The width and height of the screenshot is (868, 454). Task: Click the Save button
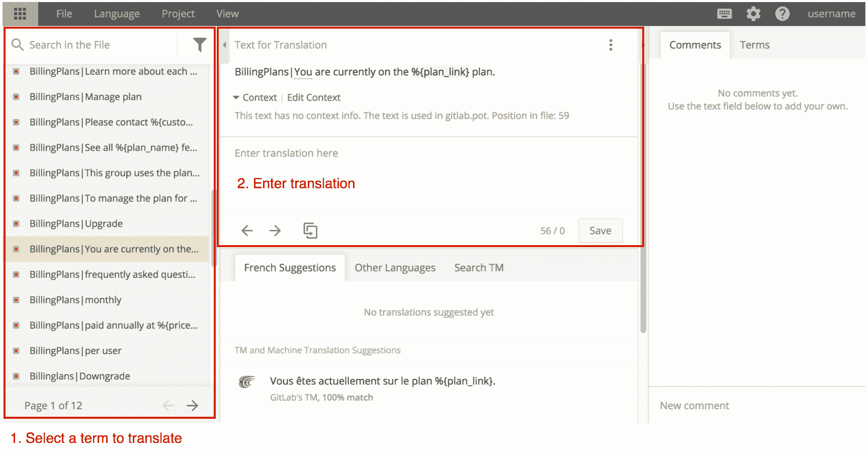(600, 231)
